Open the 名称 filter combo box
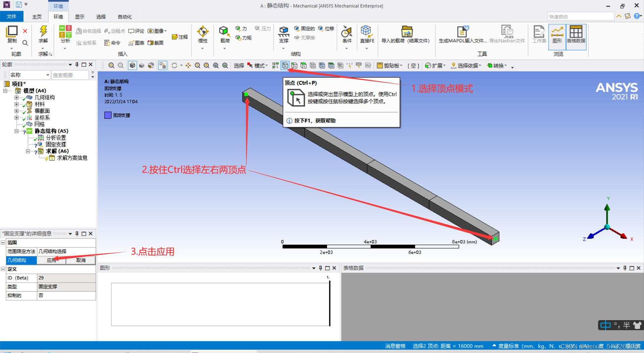The height and width of the screenshot is (353, 644). pyautogui.click(x=30, y=75)
